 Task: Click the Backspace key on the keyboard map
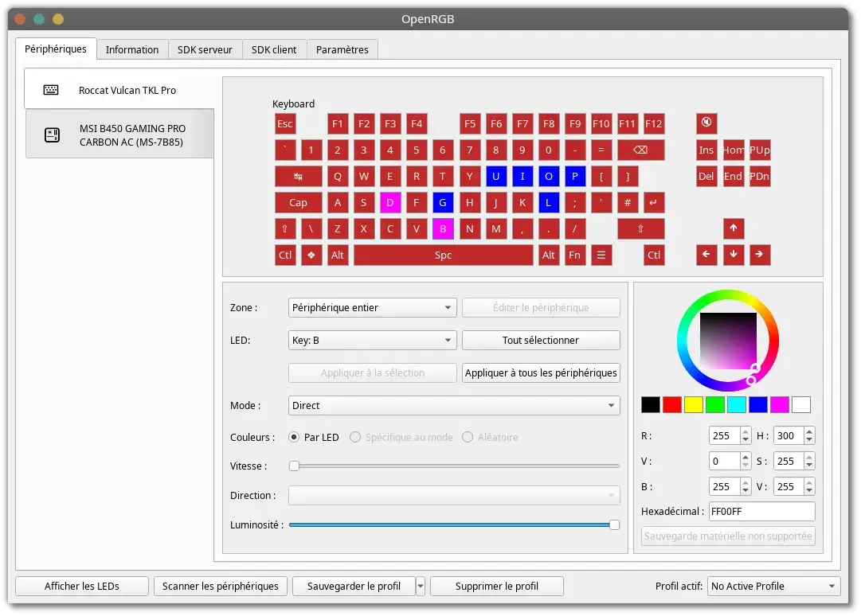click(x=641, y=150)
